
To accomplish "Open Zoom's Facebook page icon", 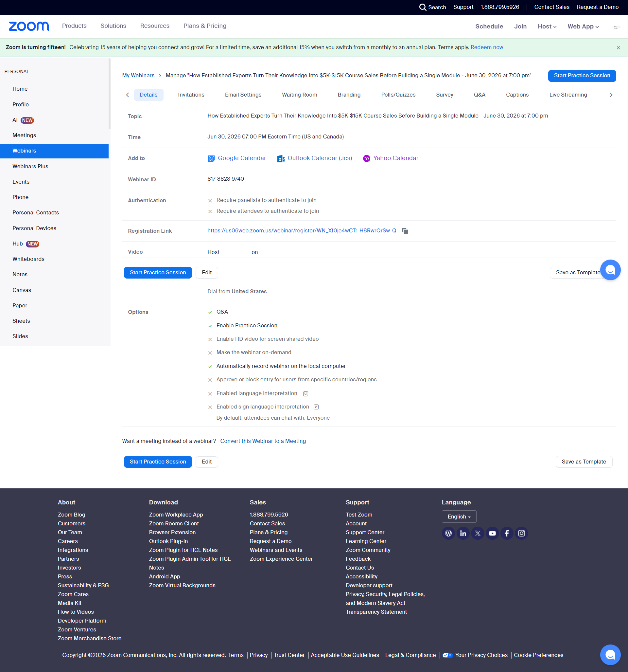I will 507,533.
